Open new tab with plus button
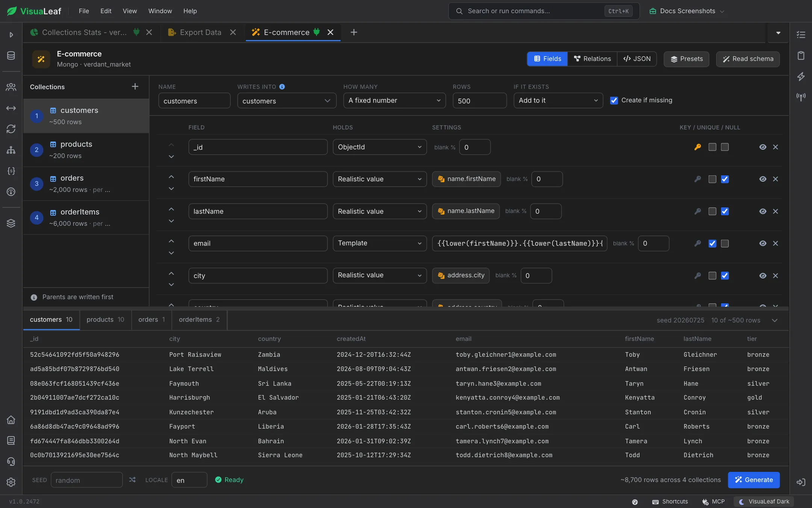812x508 pixels. coord(354,32)
